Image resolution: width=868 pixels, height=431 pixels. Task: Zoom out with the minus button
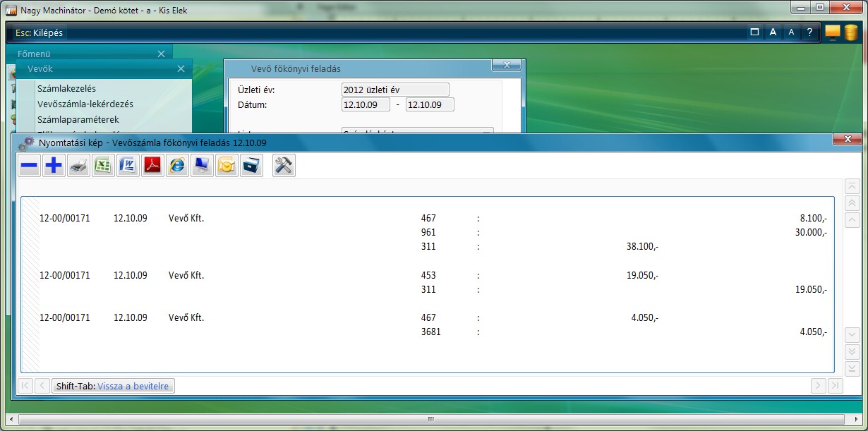[x=30, y=166]
